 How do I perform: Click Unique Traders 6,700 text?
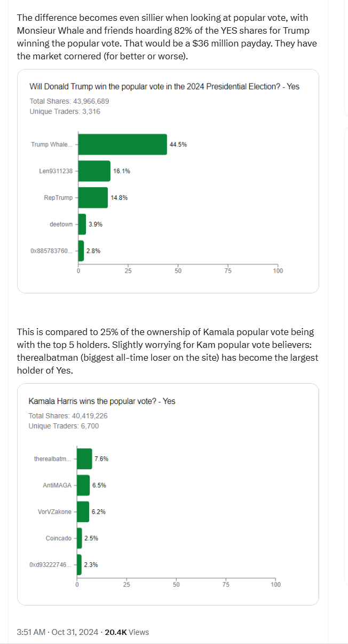tap(64, 426)
